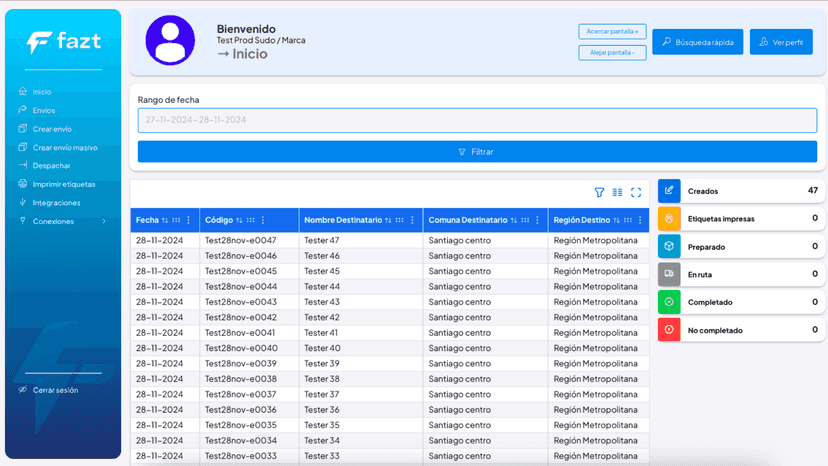
Task: Expand the Conexiones sidebar submenu
Action: 104,221
